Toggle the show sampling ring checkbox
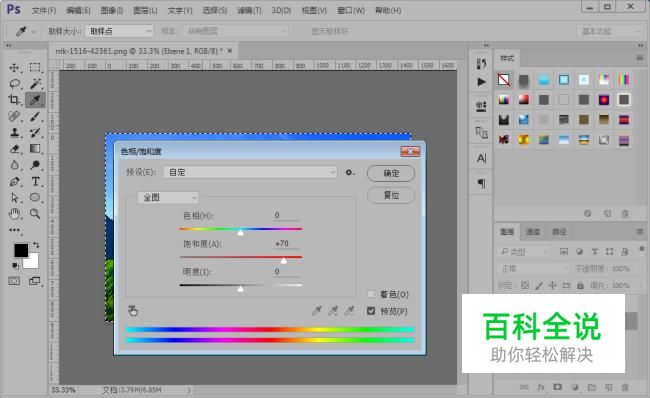The height and width of the screenshot is (398, 650). click(301, 31)
